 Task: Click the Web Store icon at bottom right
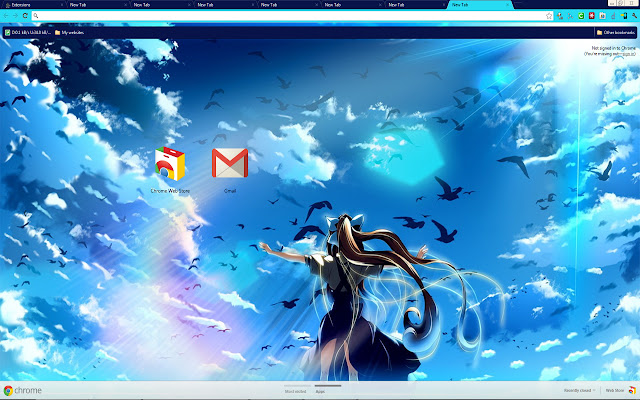(x=632, y=391)
